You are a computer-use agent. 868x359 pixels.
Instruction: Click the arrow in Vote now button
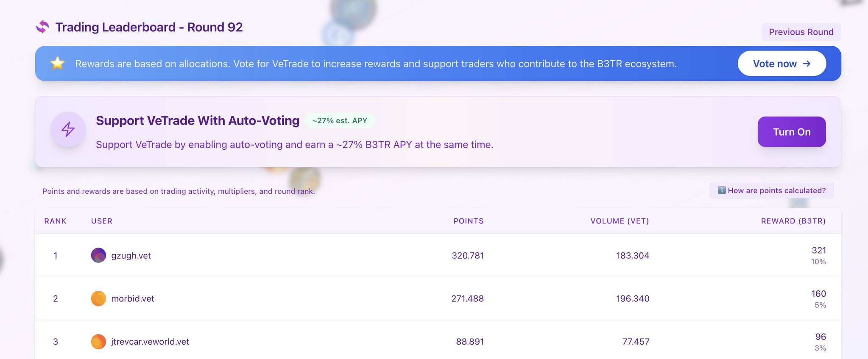tap(807, 64)
